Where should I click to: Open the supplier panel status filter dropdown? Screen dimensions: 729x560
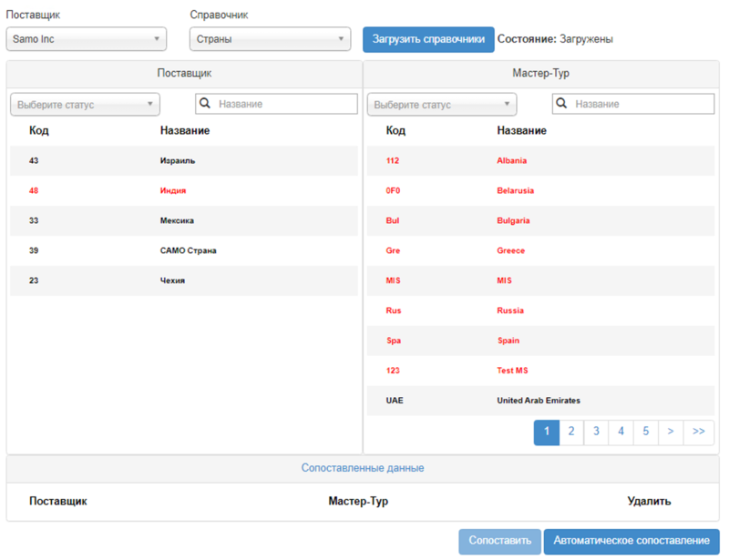(85, 105)
